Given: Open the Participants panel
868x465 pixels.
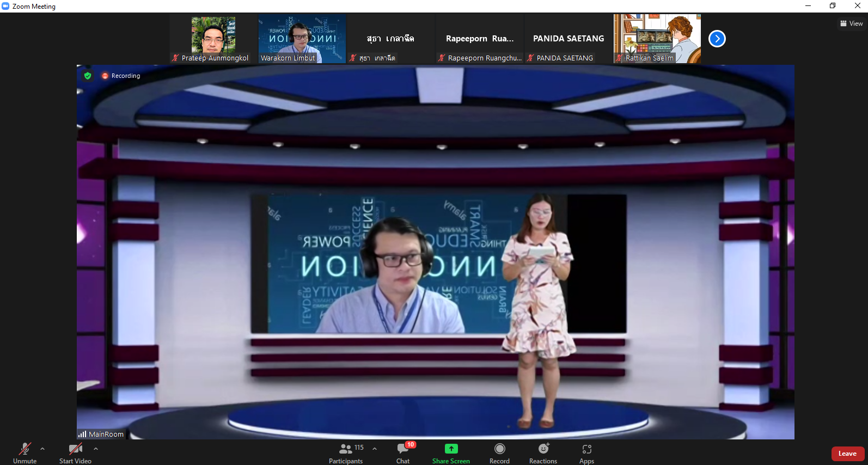Looking at the screenshot, I should point(346,452).
